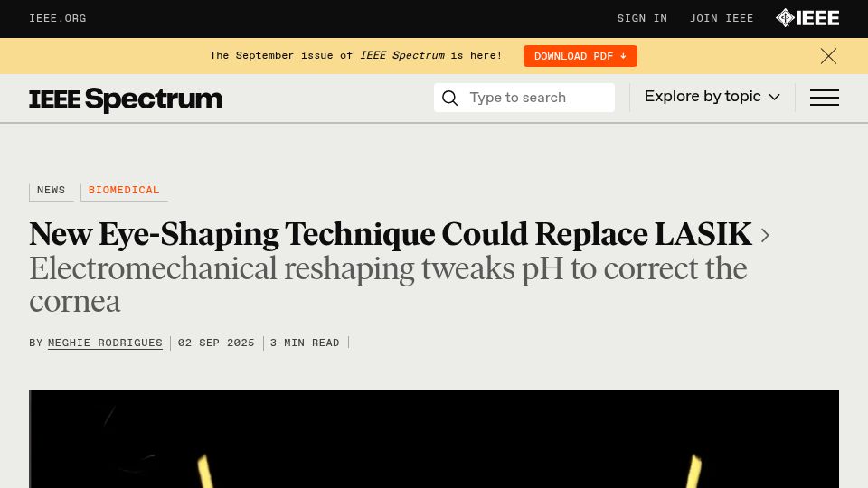Viewport: 868px width, 488px height.
Task: Select the NEWS tag
Action: coord(51,191)
